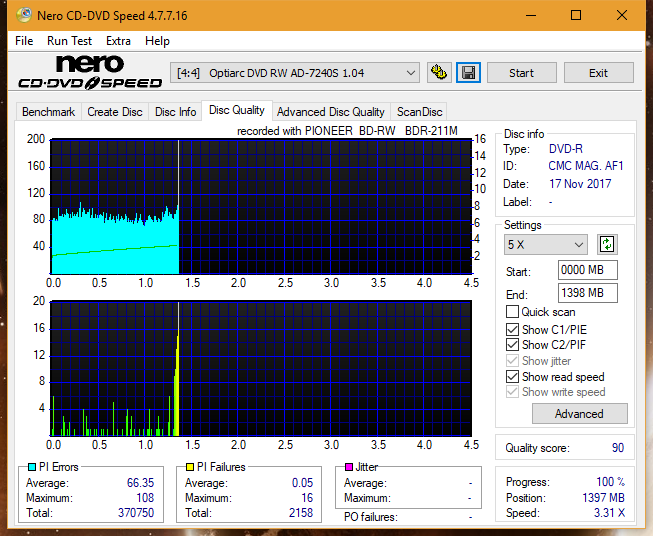Close the Nero CD-DVD Speed window
Image resolution: width=653 pixels, height=536 pixels.
click(x=622, y=15)
